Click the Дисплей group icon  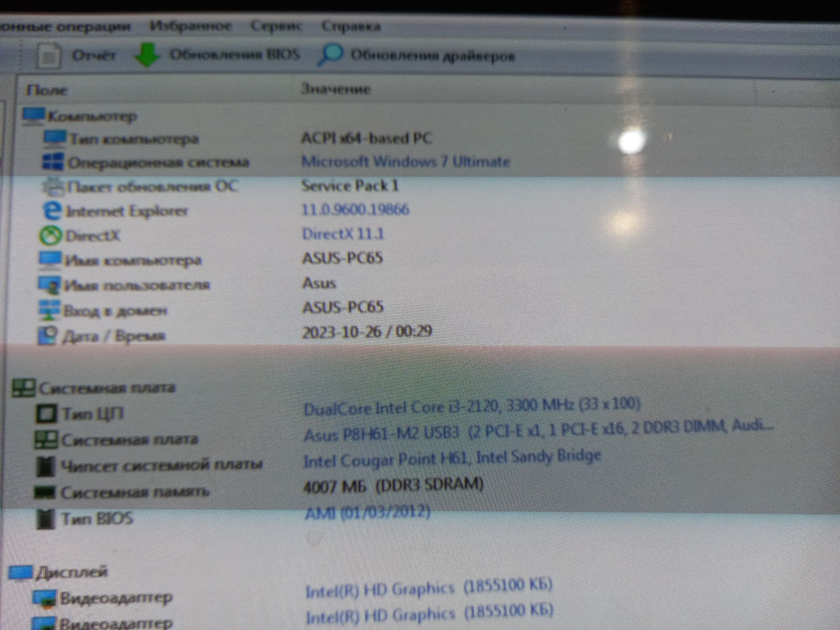click(21, 572)
